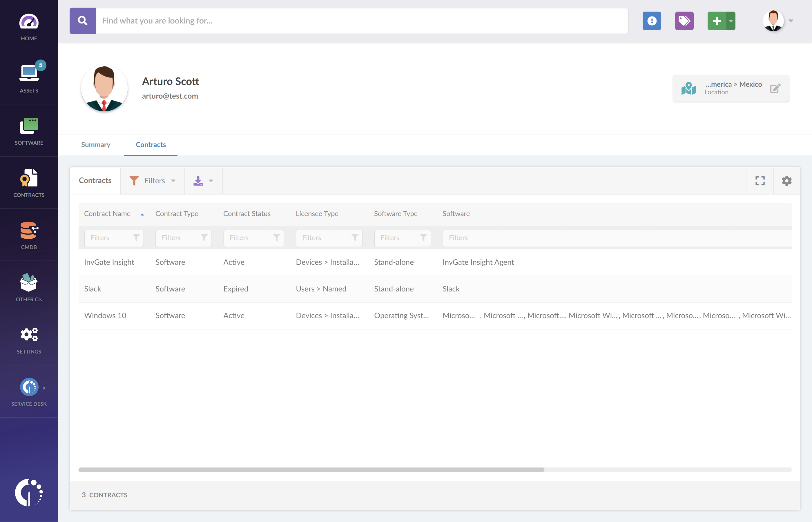Click funnel icon in Contract Name filter
Screen dimensions: 812x522
136,238
